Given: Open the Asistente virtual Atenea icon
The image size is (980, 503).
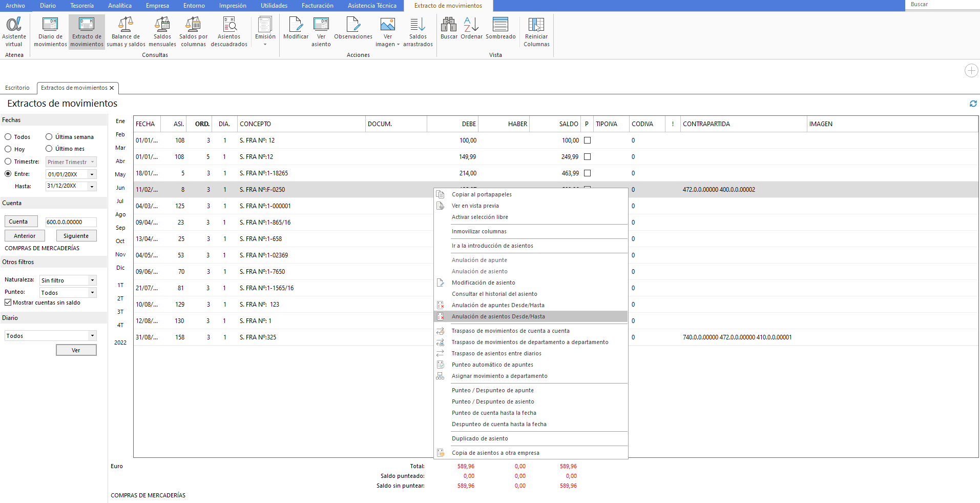Looking at the screenshot, I should coord(14,32).
